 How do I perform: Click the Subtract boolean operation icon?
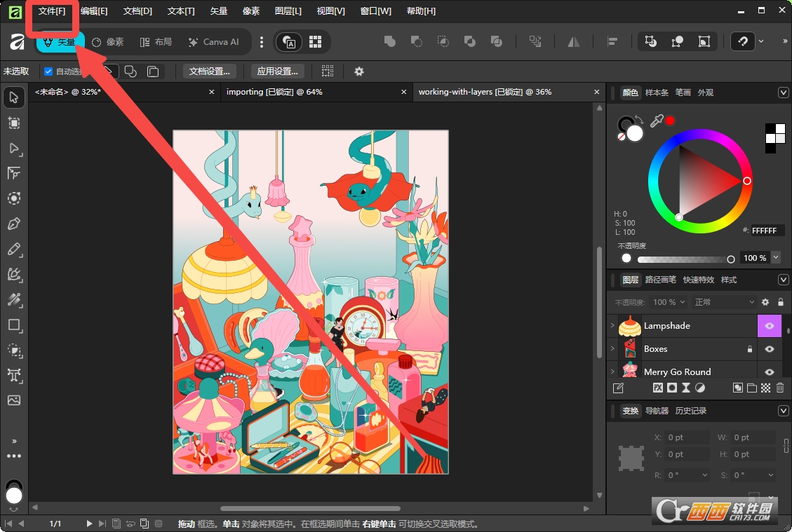coord(416,41)
